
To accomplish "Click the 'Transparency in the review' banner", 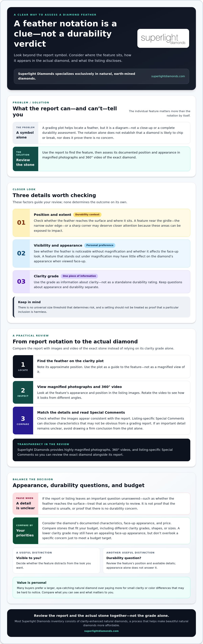I will coord(101,450).
